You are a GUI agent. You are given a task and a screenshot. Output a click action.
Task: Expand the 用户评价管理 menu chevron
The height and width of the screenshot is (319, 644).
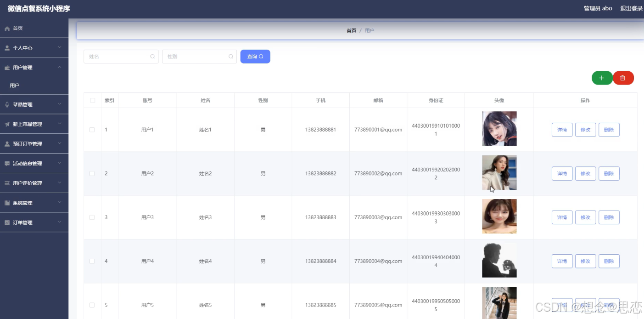60,183
